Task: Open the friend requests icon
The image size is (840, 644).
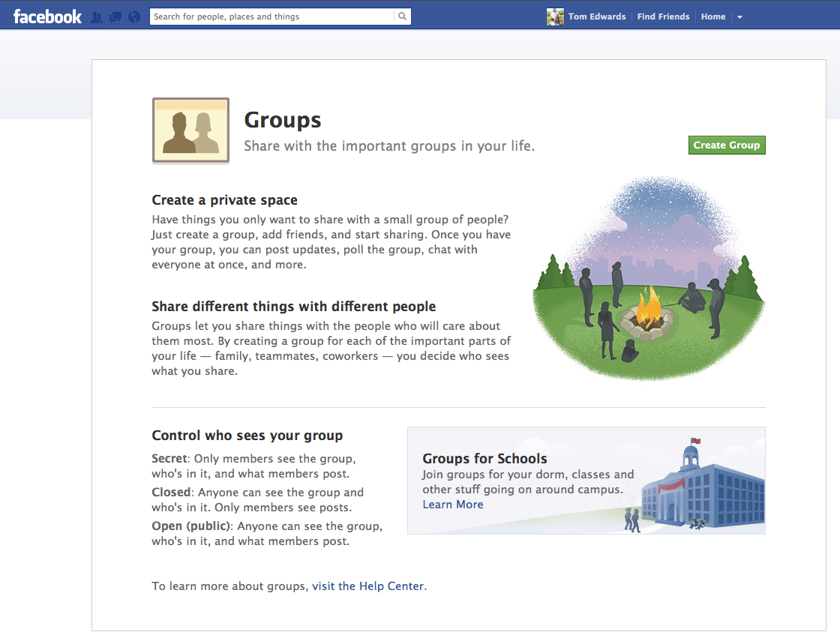Action: (x=97, y=17)
